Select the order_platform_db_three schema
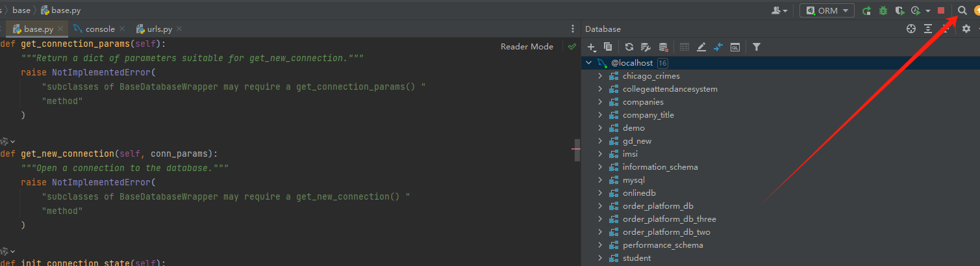980x266 pixels. click(x=669, y=219)
